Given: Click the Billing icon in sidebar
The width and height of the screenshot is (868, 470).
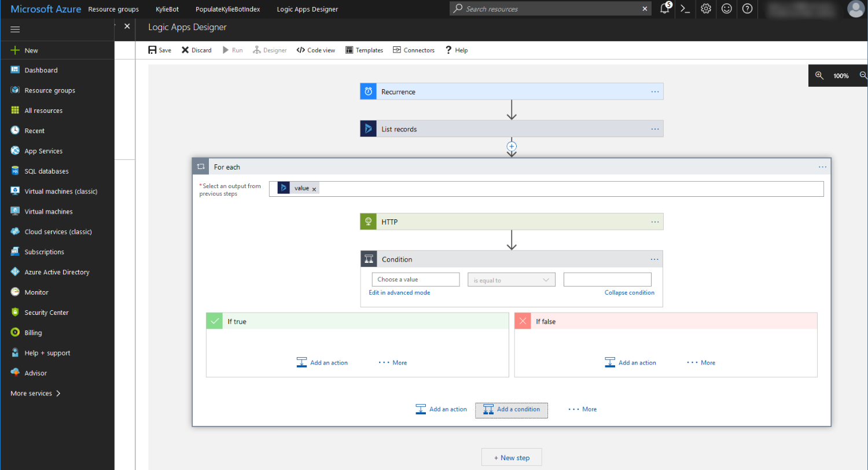Looking at the screenshot, I should pyautogui.click(x=15, y=333).
